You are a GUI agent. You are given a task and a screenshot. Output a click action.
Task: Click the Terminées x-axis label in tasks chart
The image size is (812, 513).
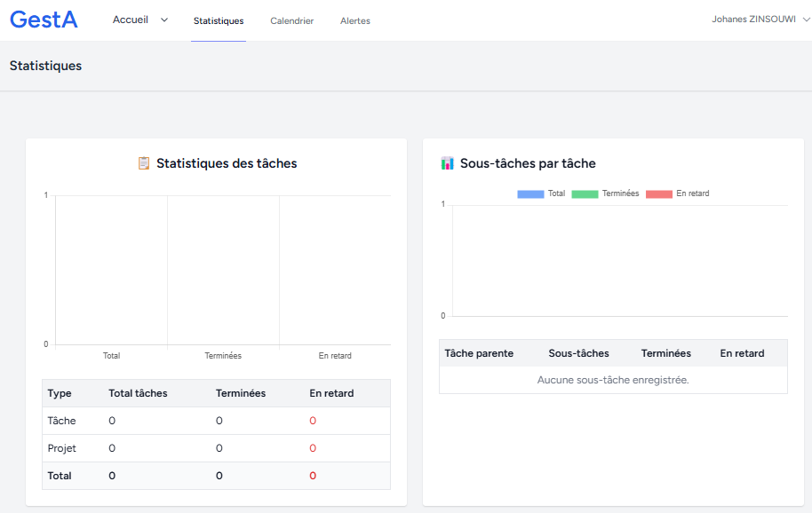(x=223, y=356)
